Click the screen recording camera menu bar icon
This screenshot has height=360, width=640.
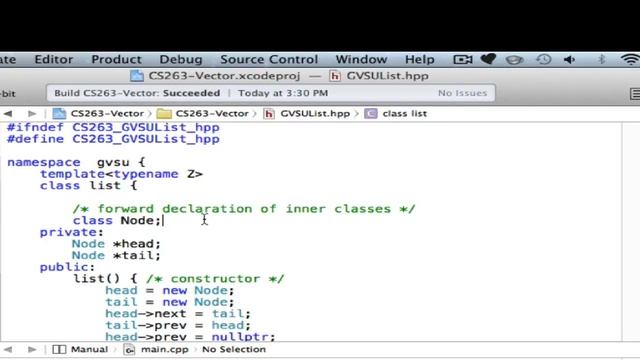462,60
